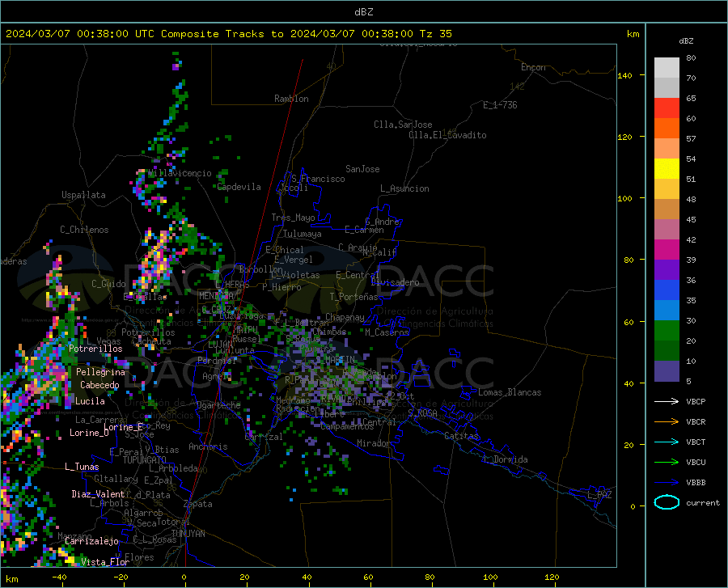The width and height of the screenshot is (728, 588).
Task: Select the light gray 70 dBZ swatch
Action: pos(667,68)
